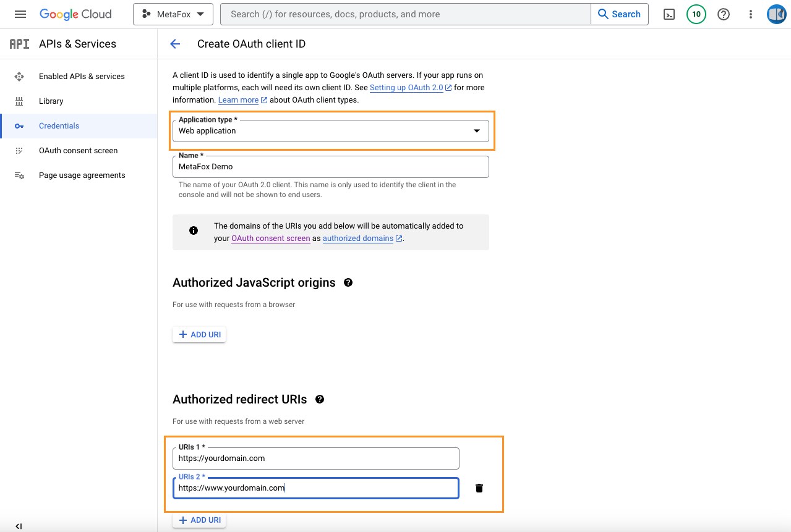Open your account avatar menu
Viewport: 791px width, 532px height.
click(776, 14)
